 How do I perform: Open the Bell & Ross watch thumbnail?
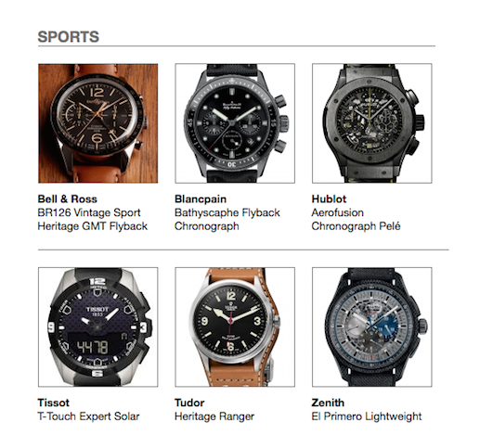pyautogui.click(x=98, y=123)
